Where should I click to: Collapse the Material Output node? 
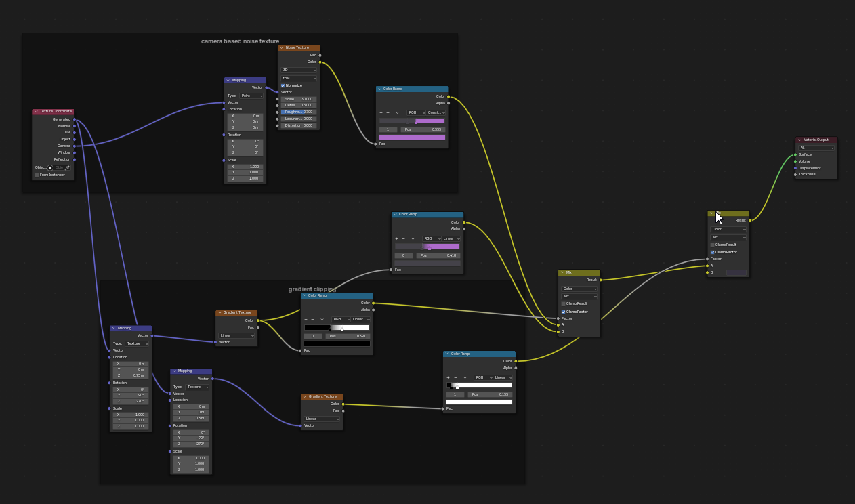pyautogui.click(x=799, y=140)
